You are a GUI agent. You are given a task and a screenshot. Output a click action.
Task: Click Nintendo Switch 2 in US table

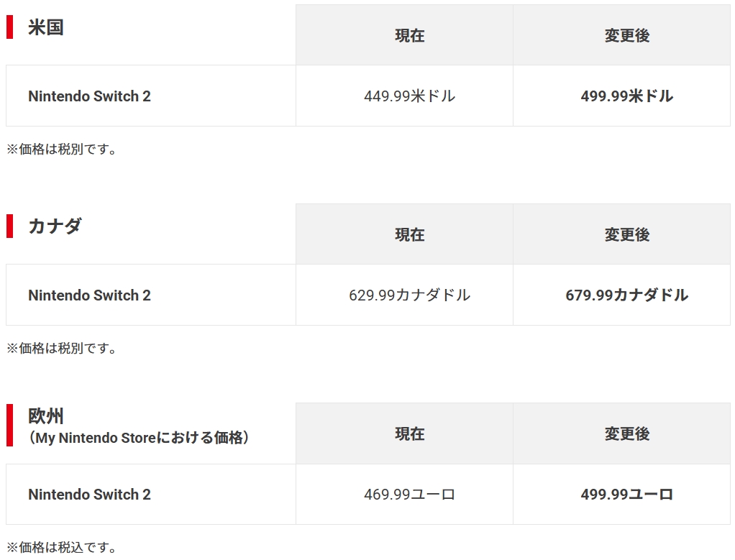pyautogui.click(x=89, y=96)
